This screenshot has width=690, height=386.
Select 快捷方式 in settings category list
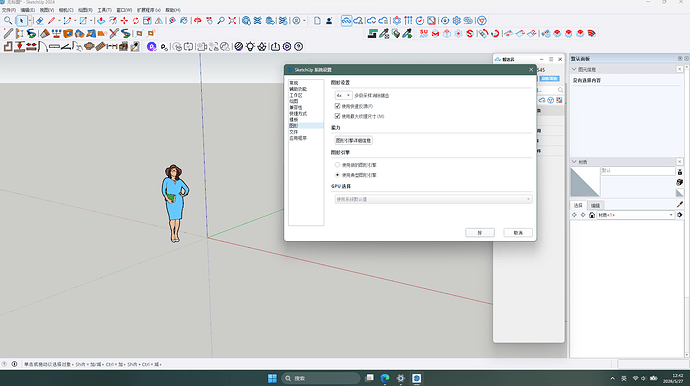pyautogui.click(x=298, y=114)
